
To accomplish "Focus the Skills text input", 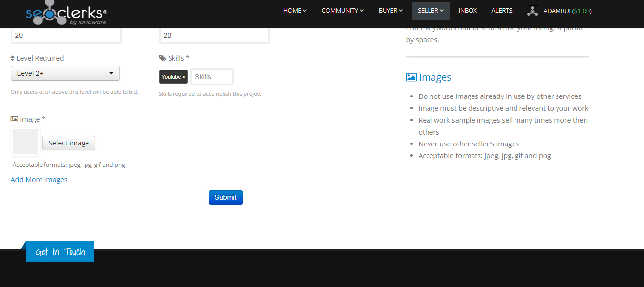I will (212, 77).
